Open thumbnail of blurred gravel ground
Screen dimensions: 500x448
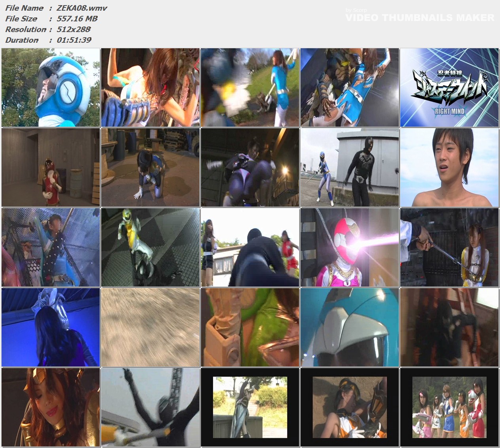click(150, 327)
